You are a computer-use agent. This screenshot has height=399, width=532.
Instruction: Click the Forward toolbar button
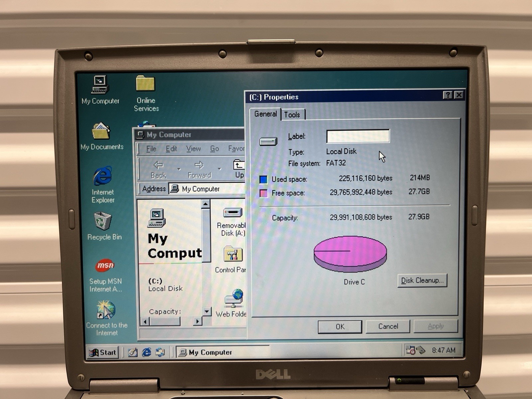point(199,170)
